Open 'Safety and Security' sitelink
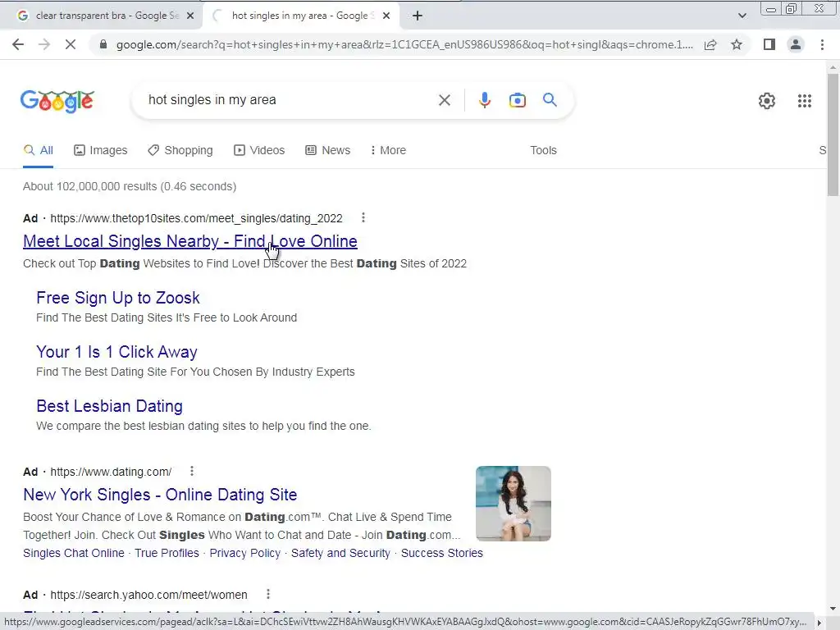 [340, 553]
